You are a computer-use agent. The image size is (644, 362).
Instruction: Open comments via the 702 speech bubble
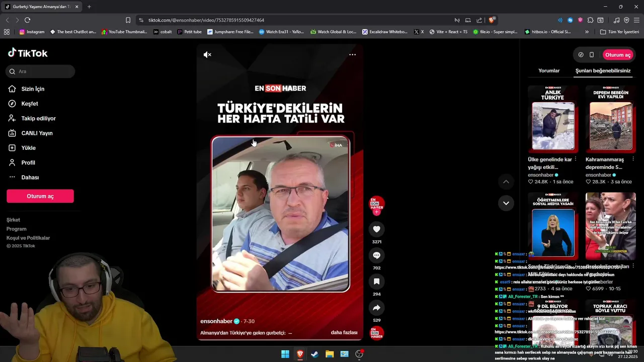click(x=376, y=255)
